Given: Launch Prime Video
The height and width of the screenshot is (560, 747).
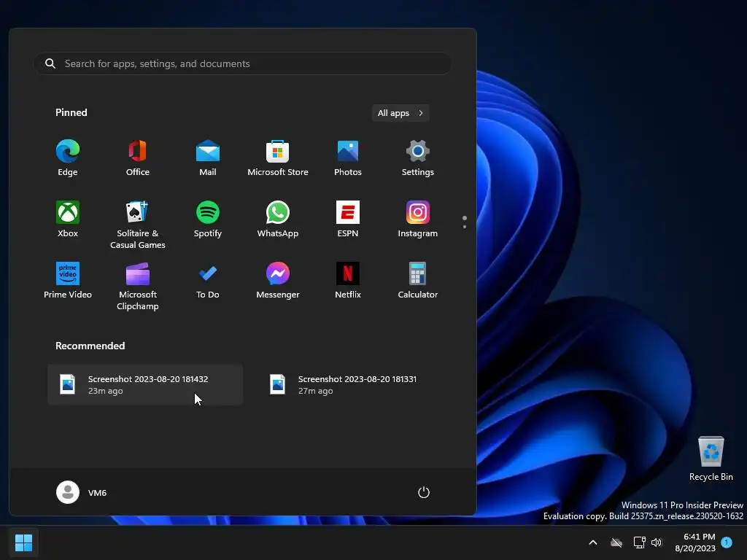Looking at the screenshot, I should click(x=68, y=281).
